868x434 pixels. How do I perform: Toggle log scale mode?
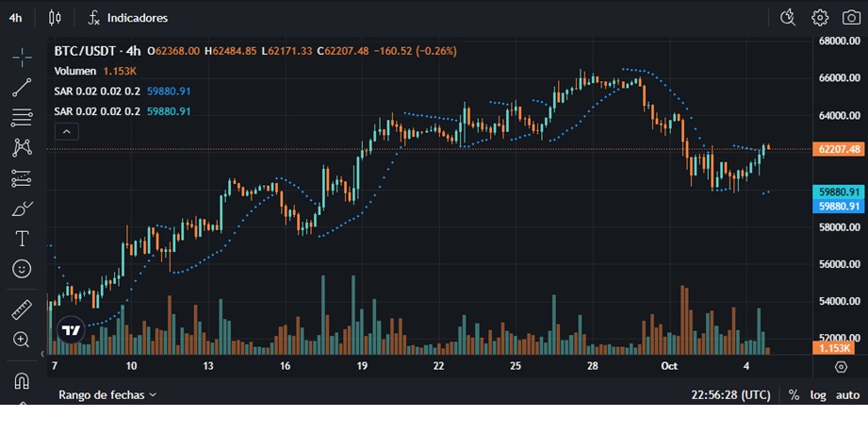pyautogui.click(x=818, y=395)
